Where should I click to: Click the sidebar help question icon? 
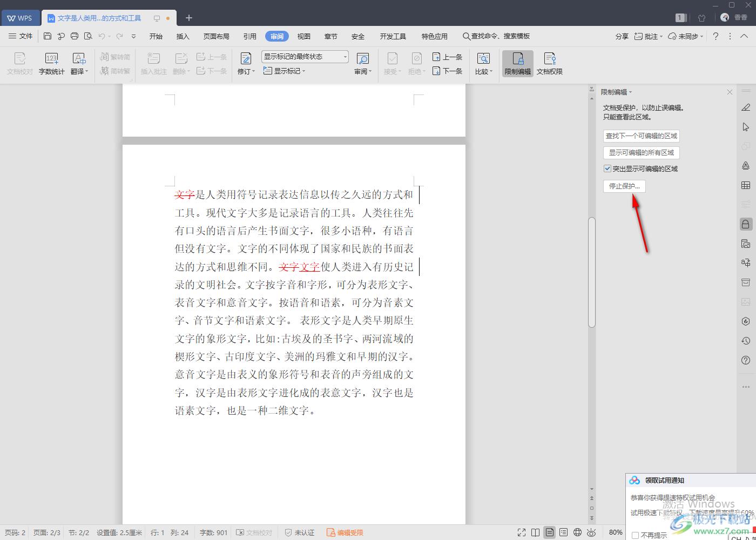tap(746, 360)
